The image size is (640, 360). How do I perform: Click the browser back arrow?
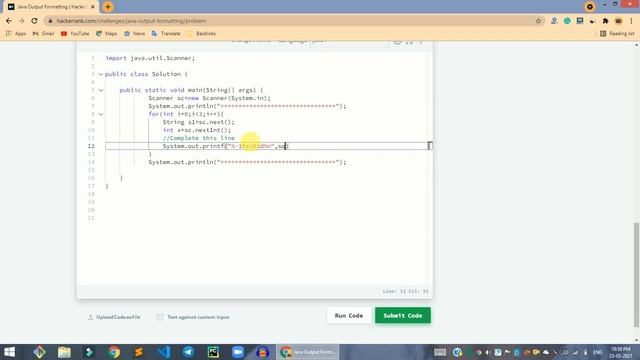[9, 21]
